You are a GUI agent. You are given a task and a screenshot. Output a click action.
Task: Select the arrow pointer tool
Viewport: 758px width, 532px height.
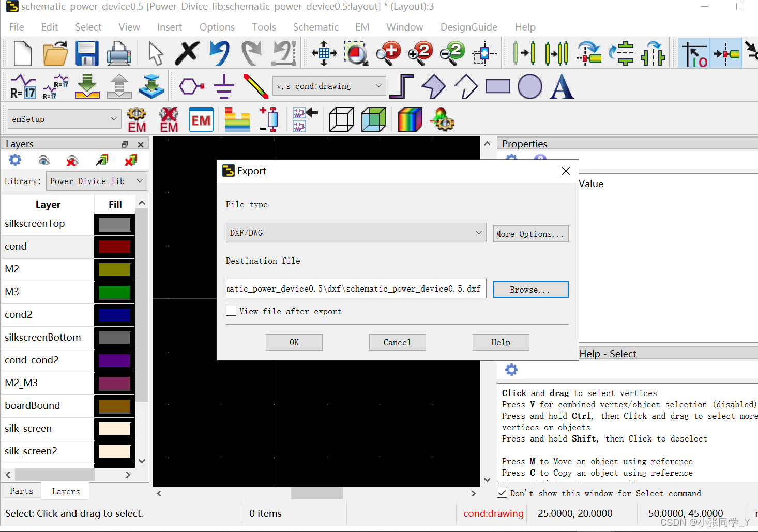tap(155, 53)
